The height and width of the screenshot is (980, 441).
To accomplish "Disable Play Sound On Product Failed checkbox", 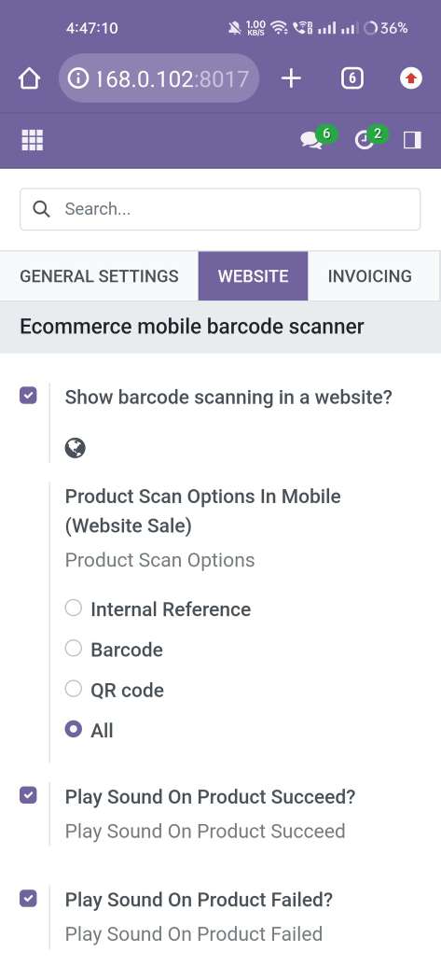I will 28,898.
